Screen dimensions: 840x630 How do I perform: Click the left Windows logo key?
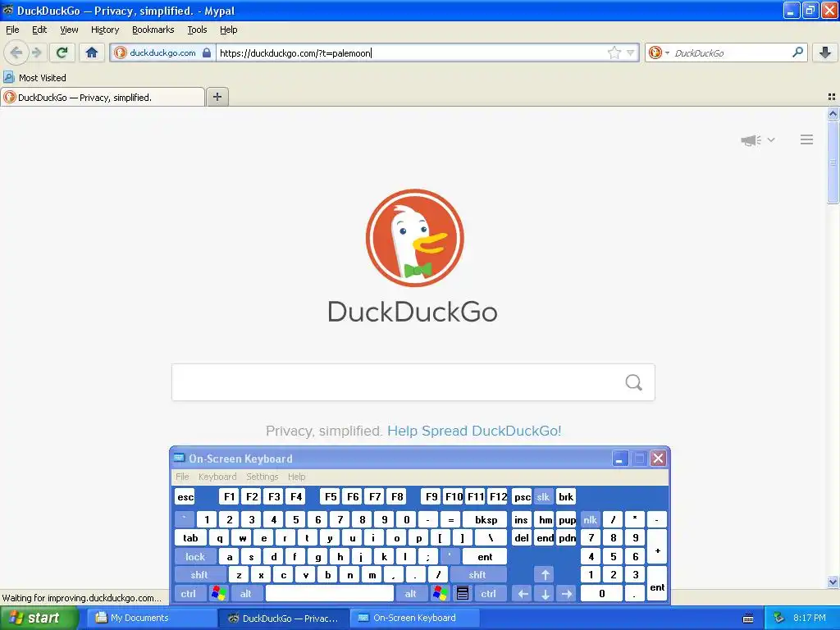(x=218, y=594)
